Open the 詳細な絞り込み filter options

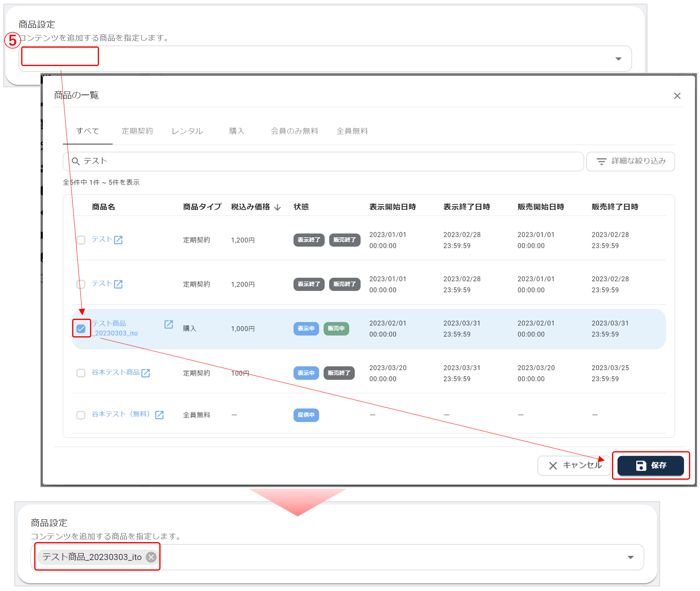pos(630,161)
